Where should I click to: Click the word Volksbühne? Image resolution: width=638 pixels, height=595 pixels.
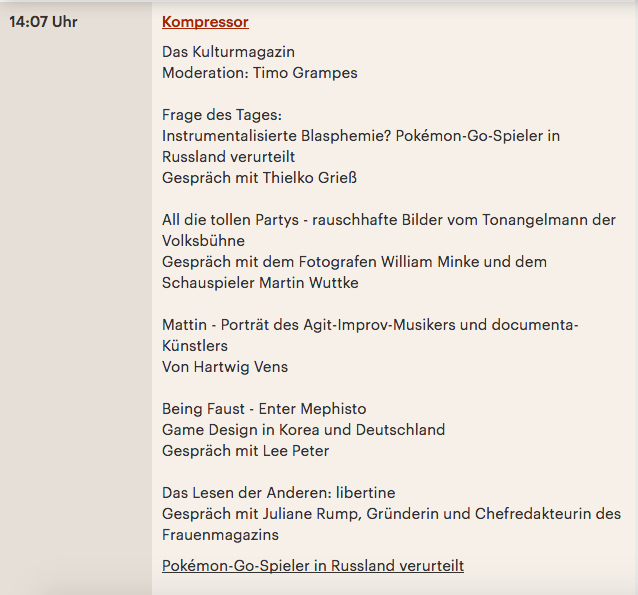click(203, 241)
